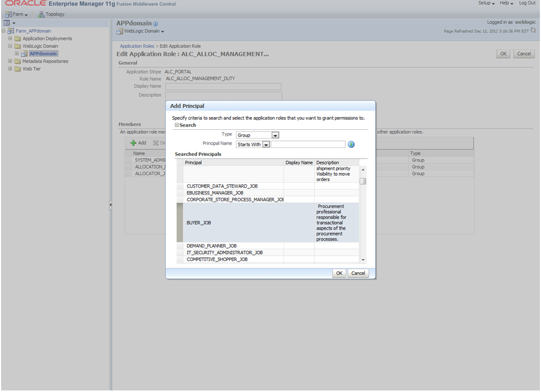Click the Farm_APPdomain farm icon in tree
The width and height of the screenshot is (541, 392).
tap(11, 31)
